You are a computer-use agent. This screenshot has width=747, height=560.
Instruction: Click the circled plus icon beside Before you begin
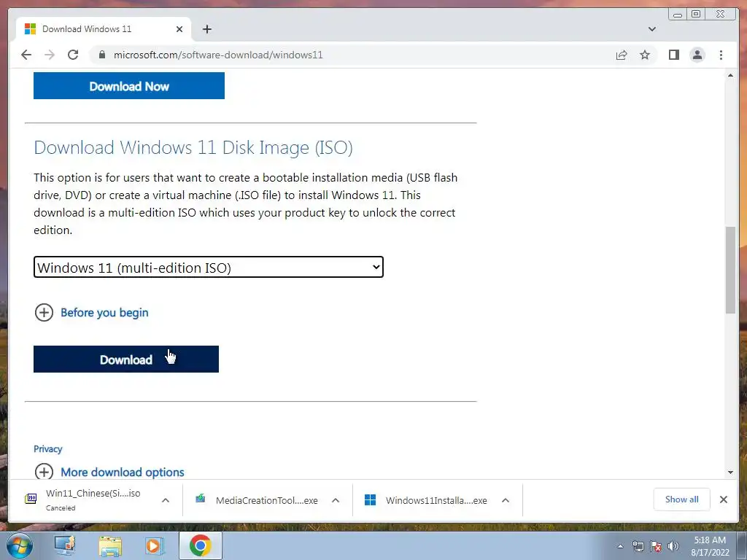tap(44, 312)
